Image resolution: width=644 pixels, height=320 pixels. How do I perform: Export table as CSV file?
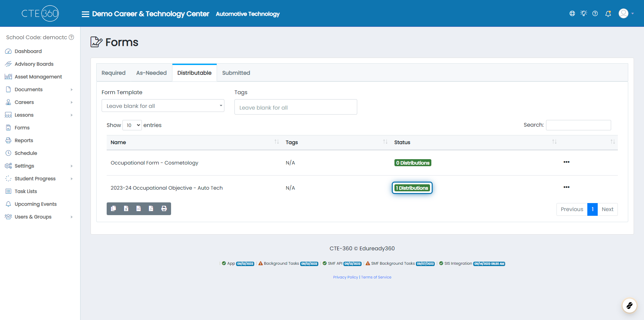pos(139,208)
